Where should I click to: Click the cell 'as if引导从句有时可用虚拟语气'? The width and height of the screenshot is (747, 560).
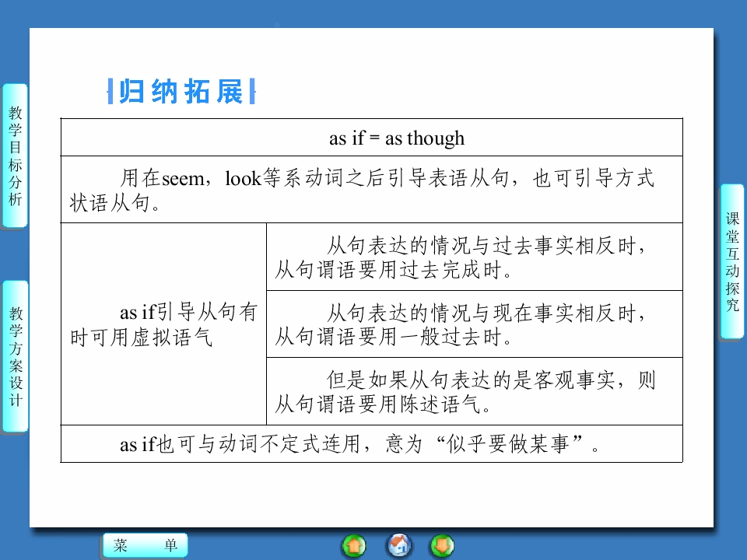tap(163, 324)
